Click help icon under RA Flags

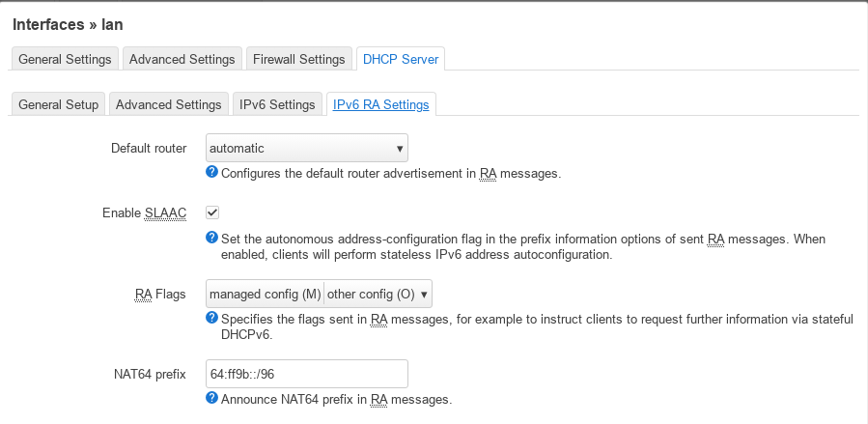(x=211, y=319)
